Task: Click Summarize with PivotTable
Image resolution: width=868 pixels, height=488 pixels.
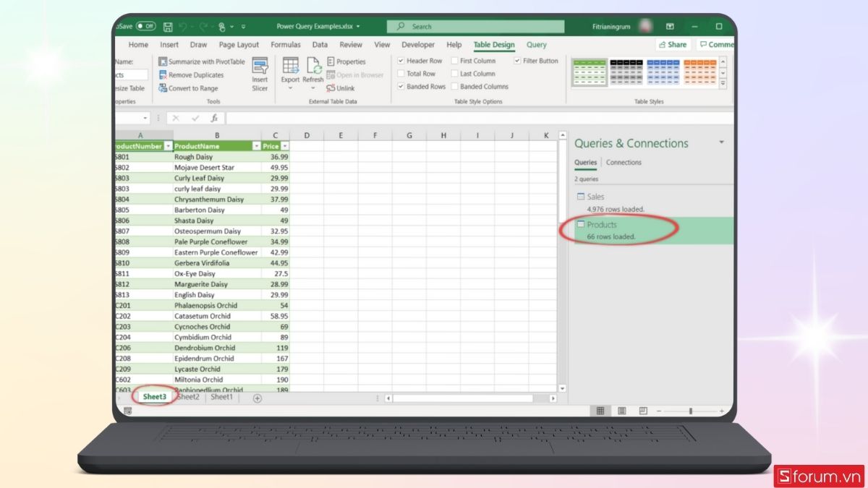Action: (201, 62)
